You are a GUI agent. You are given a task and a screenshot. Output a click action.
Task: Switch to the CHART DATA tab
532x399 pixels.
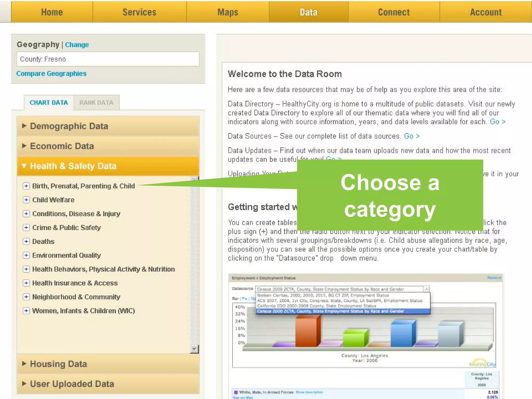pos(49,103)
